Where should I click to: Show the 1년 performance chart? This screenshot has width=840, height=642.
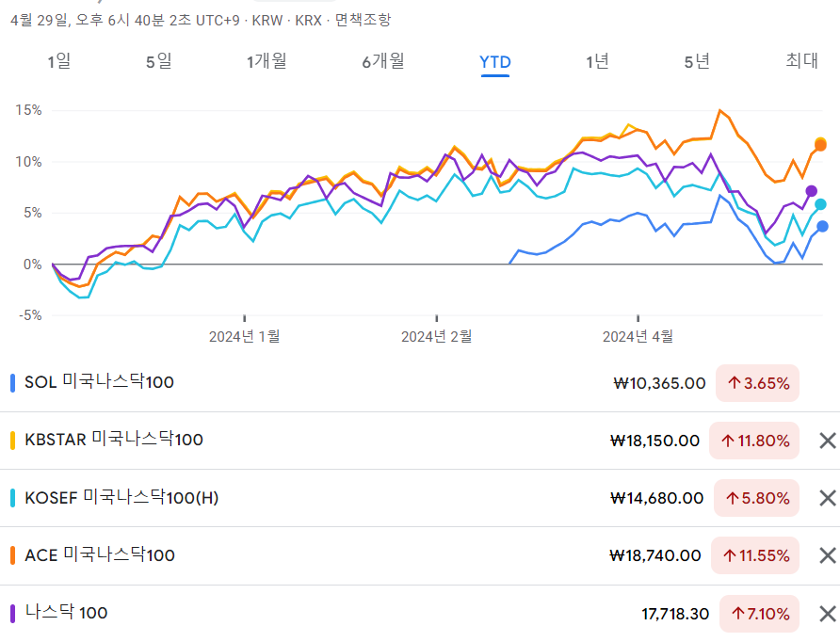click(596, 62)
